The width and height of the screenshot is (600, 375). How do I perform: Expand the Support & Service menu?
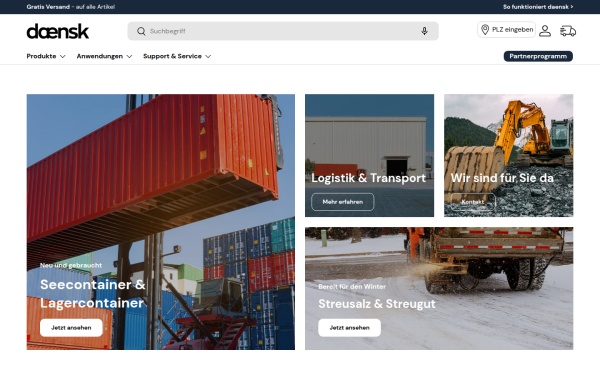177,56
